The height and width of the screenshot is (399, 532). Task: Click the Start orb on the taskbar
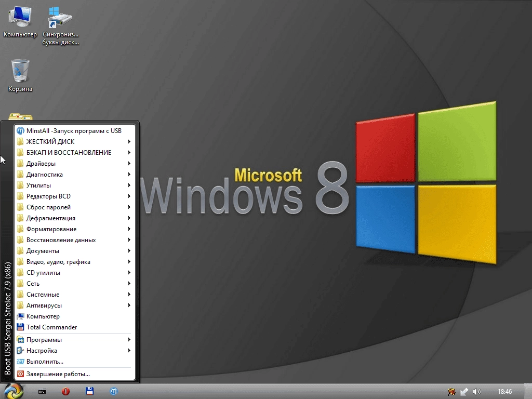click(x=13, y=391)
